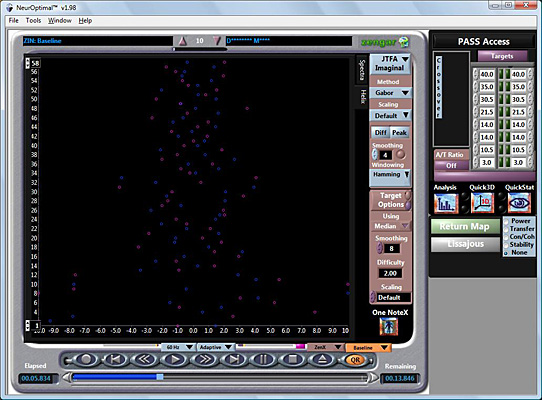Skip to start of the session
This screenshot has height=400, width=542.
(x=116, y=360)
